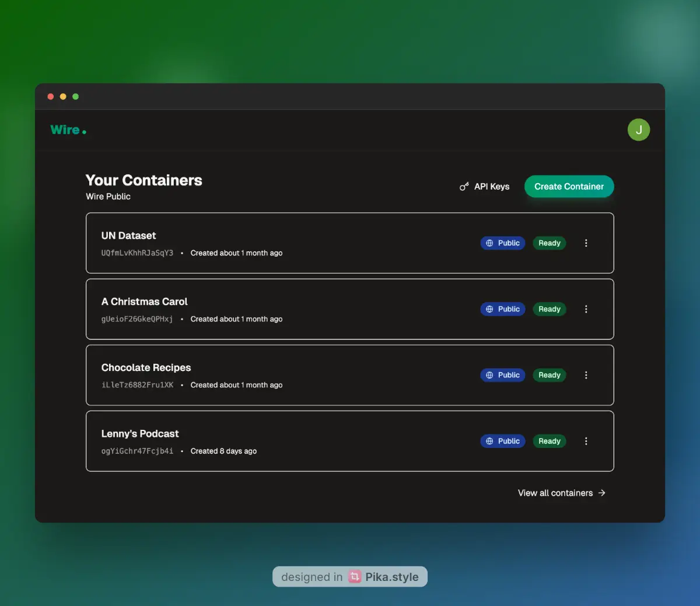The height and width of the screenshot is (606, 700).
Task: Open the Chocolate Recipes container
Action: point(146,367)
